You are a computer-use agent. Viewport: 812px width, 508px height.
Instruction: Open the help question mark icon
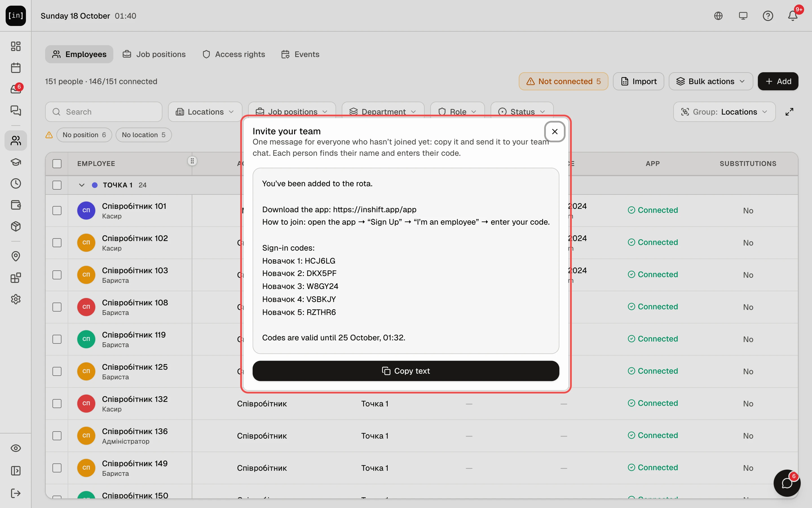coord(768,16)
